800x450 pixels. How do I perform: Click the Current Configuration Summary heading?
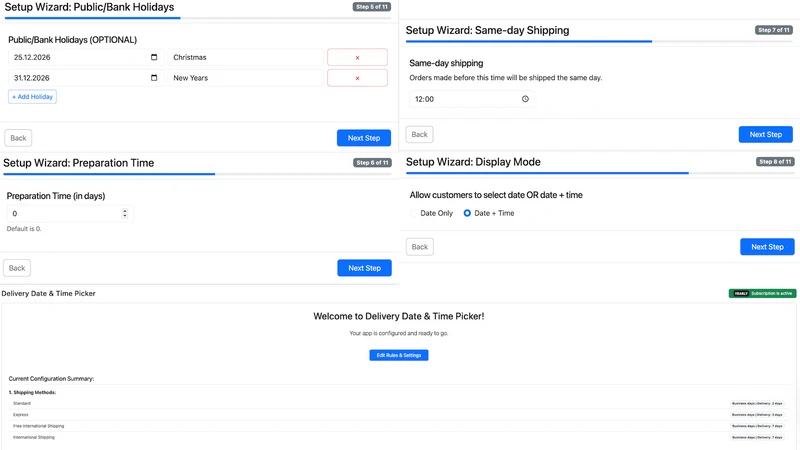(x=51, y=379)
